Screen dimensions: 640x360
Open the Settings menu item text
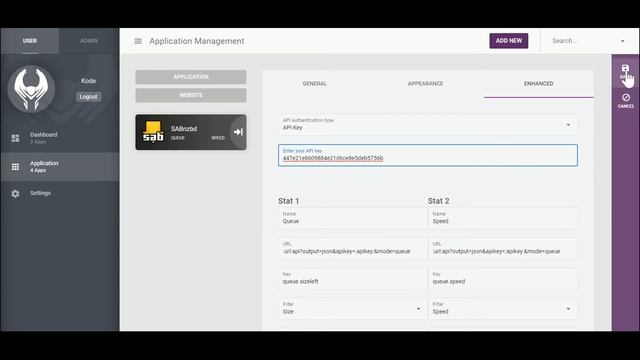[x=40, y=193]
